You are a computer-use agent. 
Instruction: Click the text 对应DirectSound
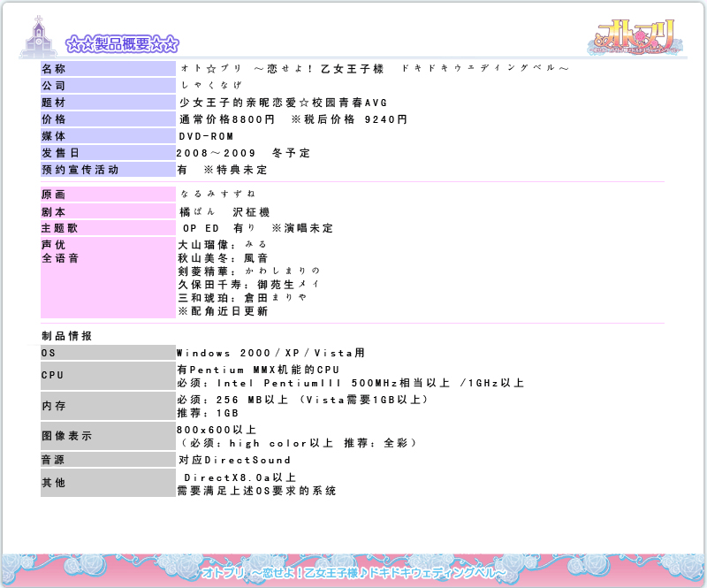(234, 461)
